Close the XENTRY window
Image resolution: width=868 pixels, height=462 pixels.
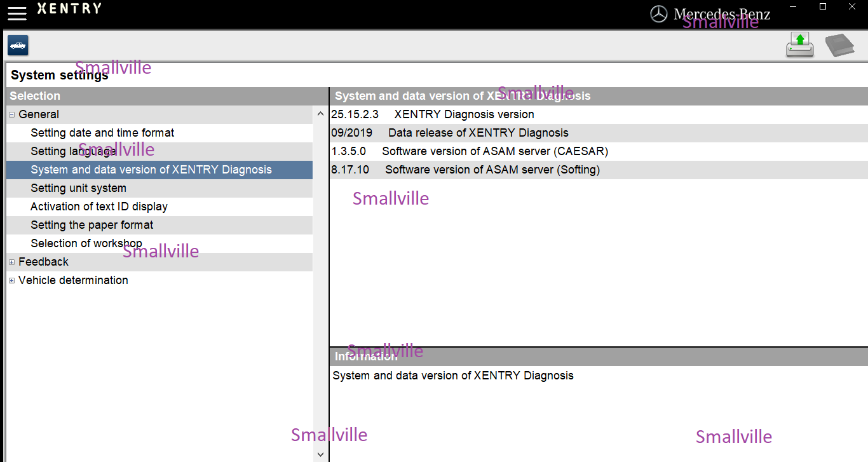pos(852,6)
